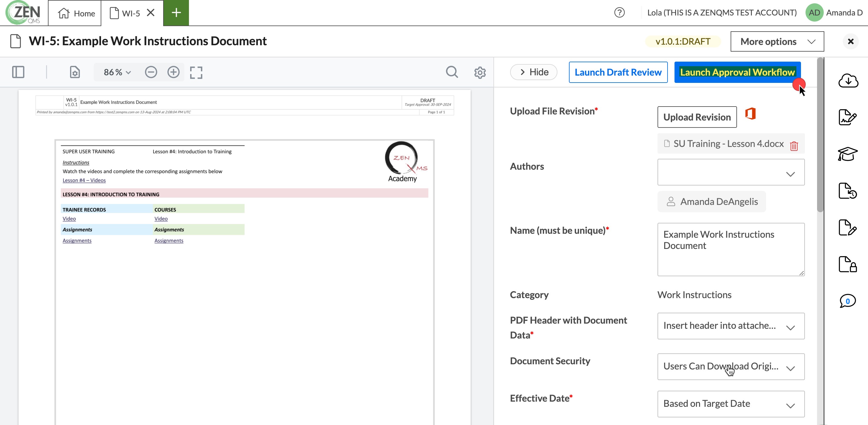Open the file in Microsoft Office
The height and width of the screenshot is (425, 868).
coord(750,114)
